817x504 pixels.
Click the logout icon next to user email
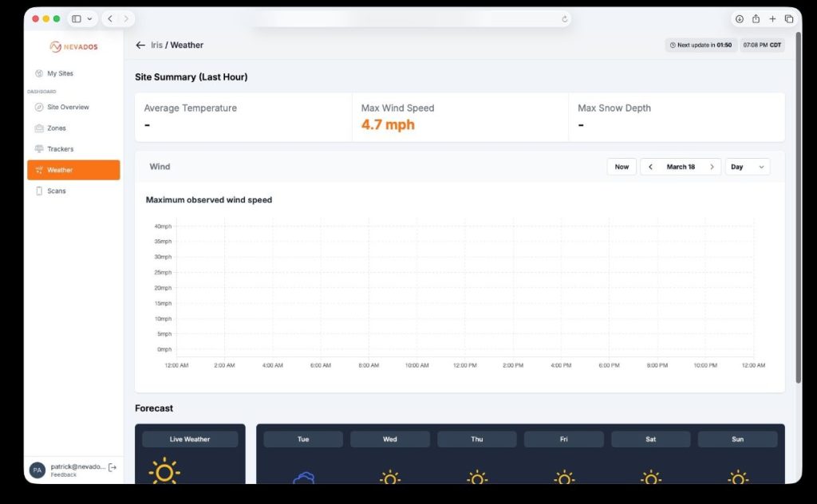click(x=112, y=467)
